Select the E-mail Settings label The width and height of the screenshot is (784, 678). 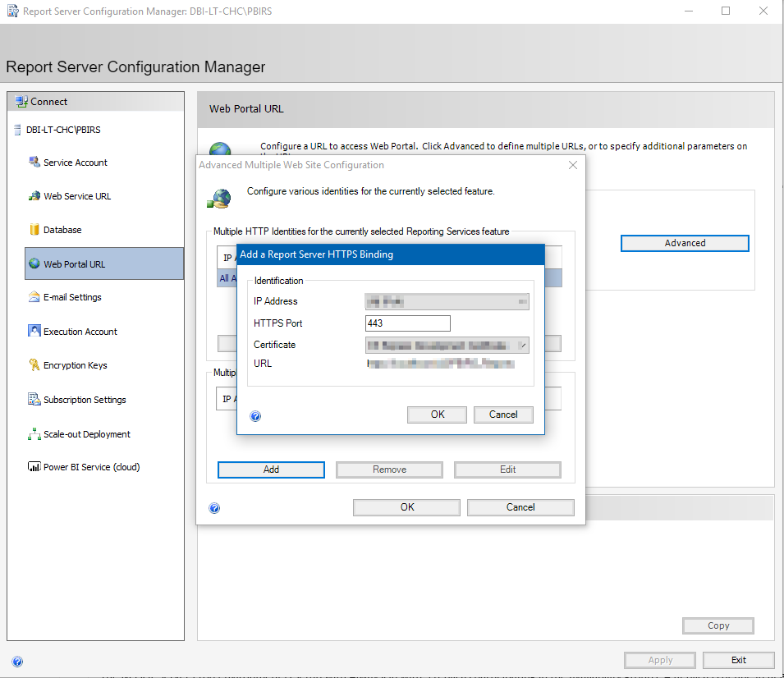72,297
